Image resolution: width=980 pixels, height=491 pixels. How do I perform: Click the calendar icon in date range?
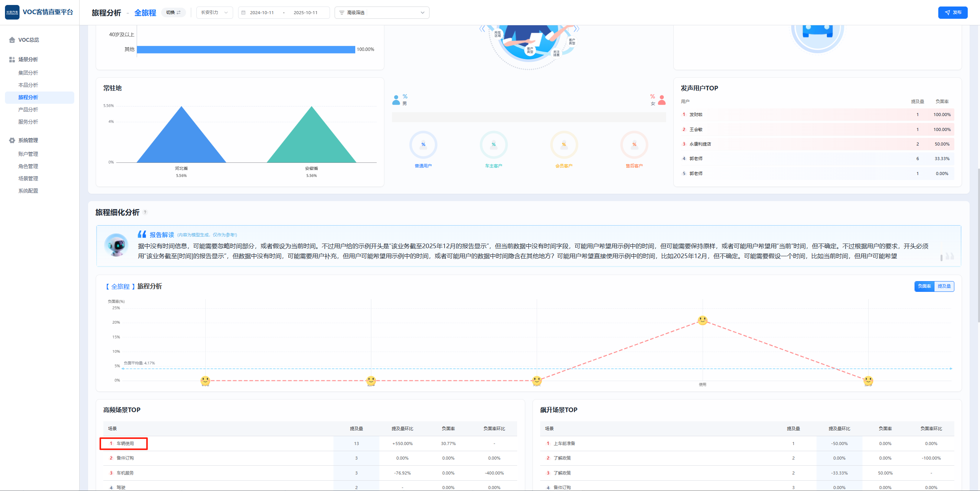pos(243,13)
